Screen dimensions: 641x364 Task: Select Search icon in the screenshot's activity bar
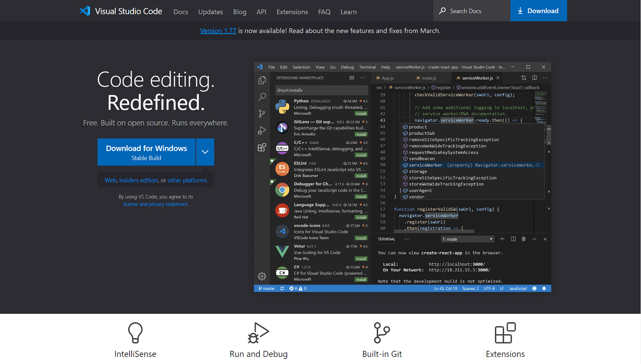pyautogui.click(x=262, y=97)
